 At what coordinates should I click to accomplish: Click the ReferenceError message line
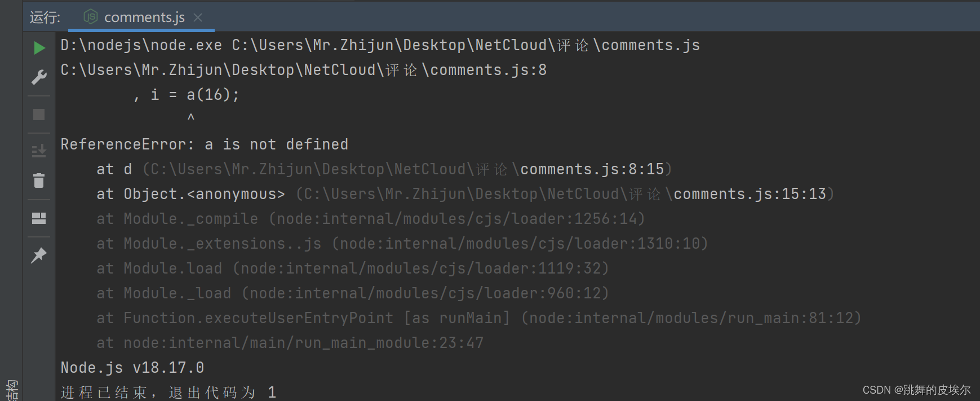pos(205,144)
